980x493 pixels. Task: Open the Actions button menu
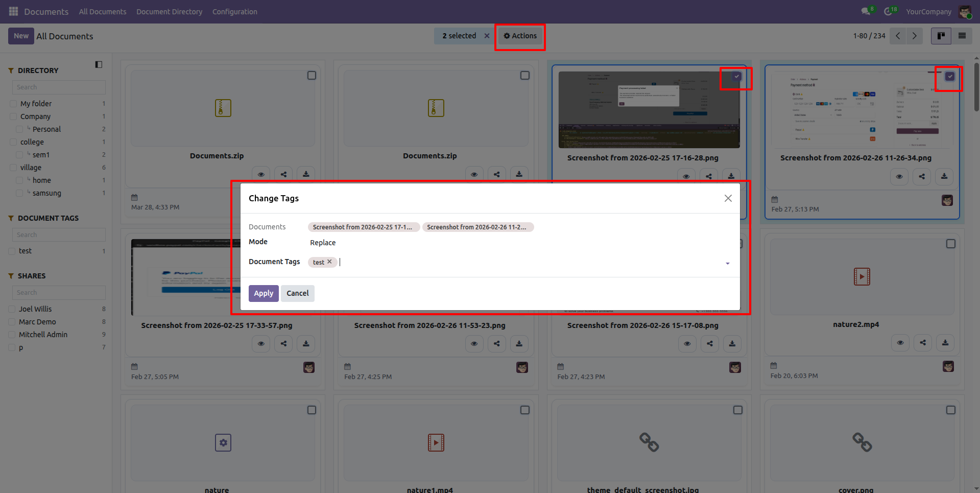click(x=520, y=36)
